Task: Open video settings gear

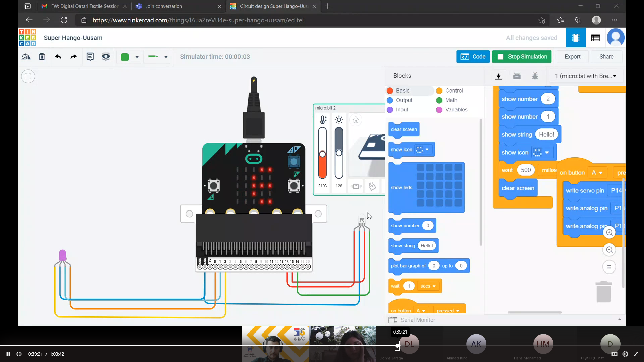Action: click(625, 354)
